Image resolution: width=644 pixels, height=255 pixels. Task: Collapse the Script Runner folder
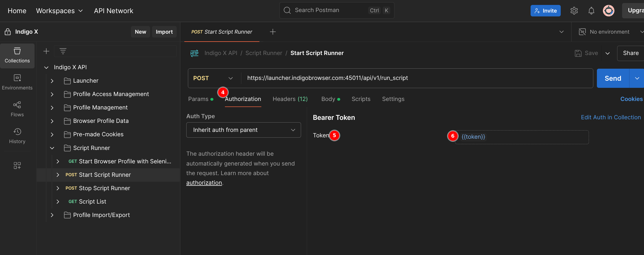tap(52, 148)
